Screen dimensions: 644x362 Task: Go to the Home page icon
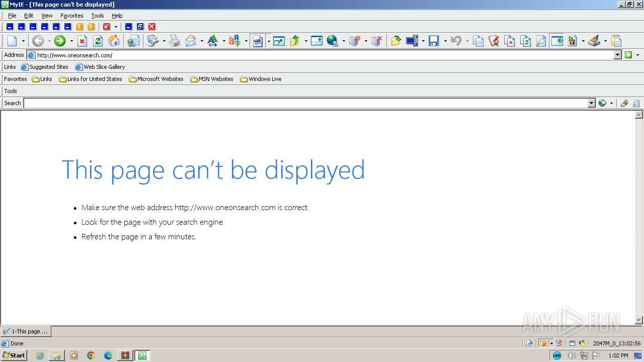point(114,41)
